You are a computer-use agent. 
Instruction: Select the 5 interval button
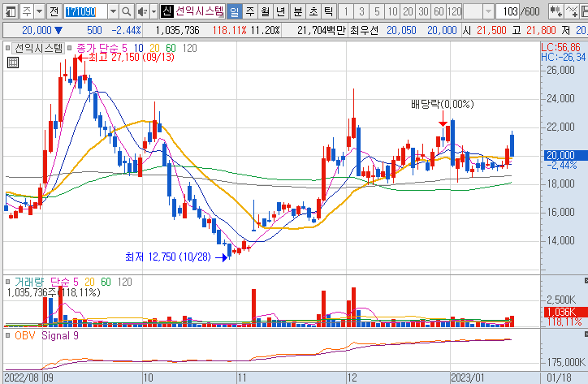(377, 11)
